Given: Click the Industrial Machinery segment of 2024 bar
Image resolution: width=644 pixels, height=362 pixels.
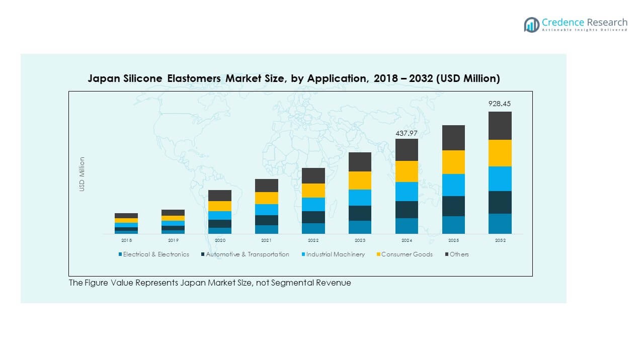Looking at the screenshot, I should [x=407, y=192].
